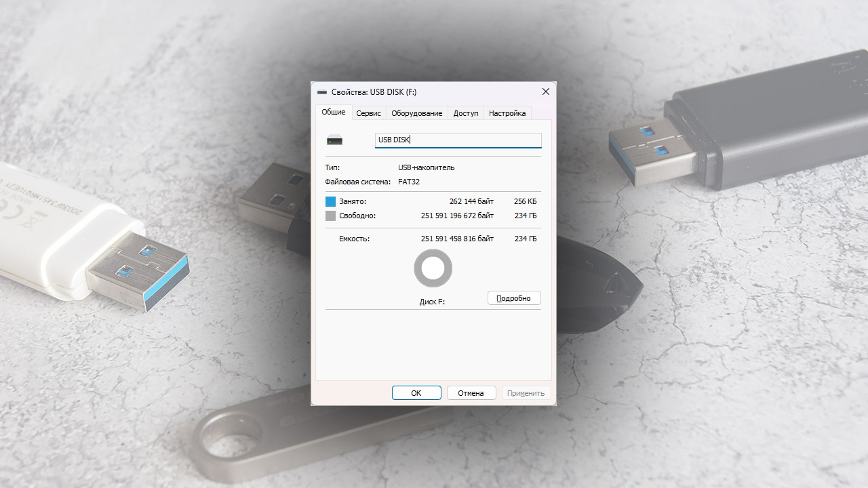Click the 251 591 196 672 байт free value
Viewport: 868px width, 488px height.
pos(458,216)
